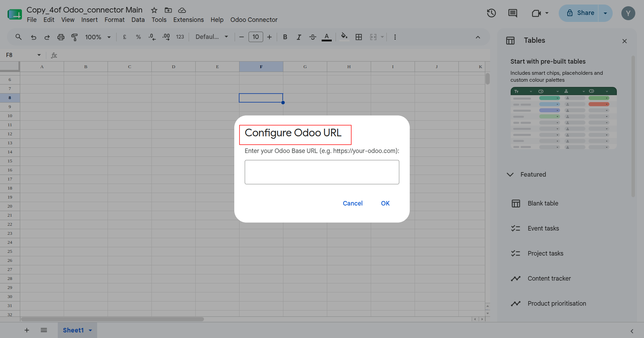
Task: Click OK in Configure Odoo URL dialog
Action: (x=385, y=203)
